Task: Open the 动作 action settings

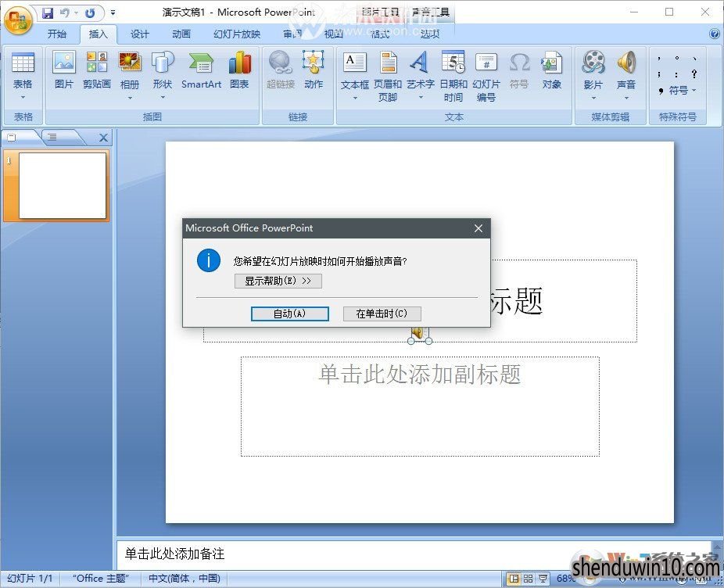Action: coord(314,70)
